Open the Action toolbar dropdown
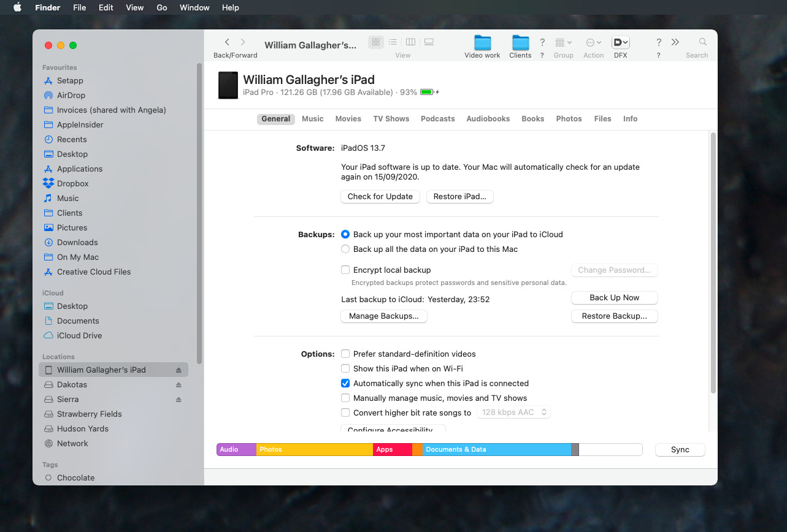The width and height of the screenshot is (787, 532). [593, 42]
